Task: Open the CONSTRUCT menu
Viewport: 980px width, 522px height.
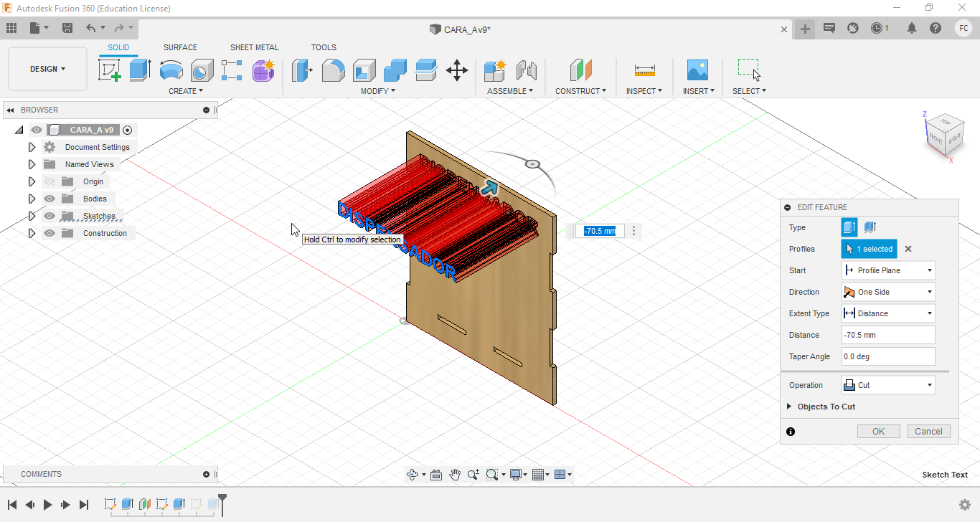Action: (580, 91)
